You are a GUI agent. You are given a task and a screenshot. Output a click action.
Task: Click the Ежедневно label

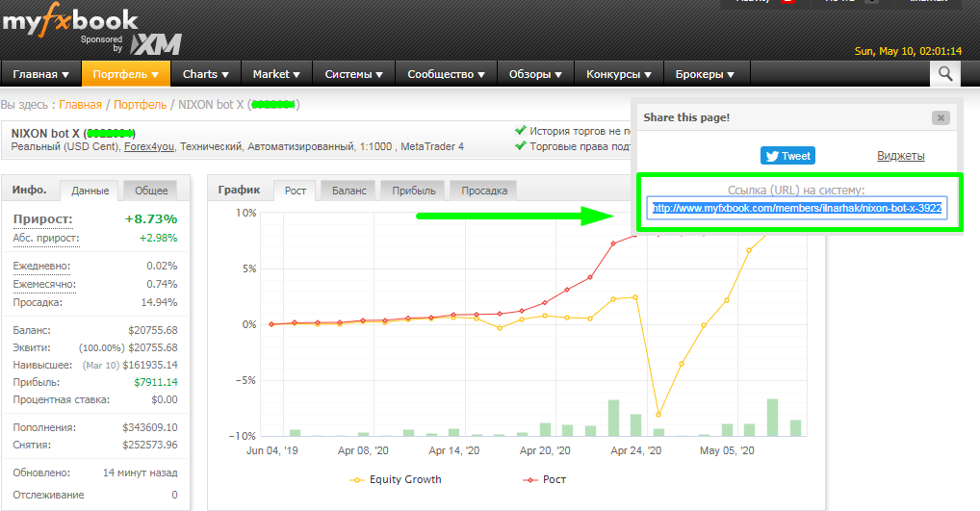click(x=41, y=267)
